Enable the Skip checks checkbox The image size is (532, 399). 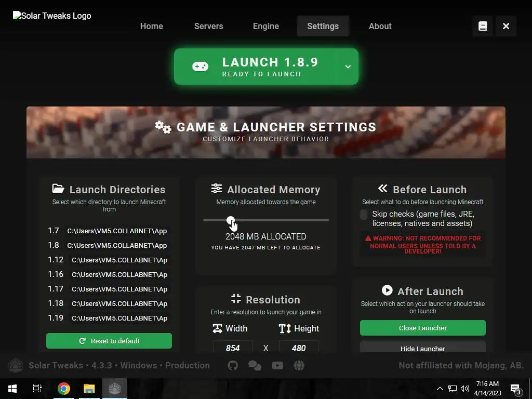[x=364, y=215]
